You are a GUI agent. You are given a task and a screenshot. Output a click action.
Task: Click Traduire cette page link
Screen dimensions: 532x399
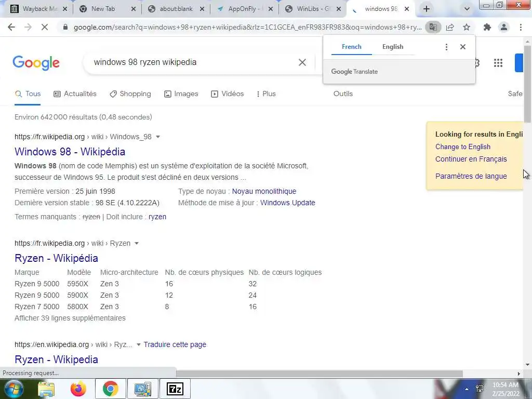point(175,345)
